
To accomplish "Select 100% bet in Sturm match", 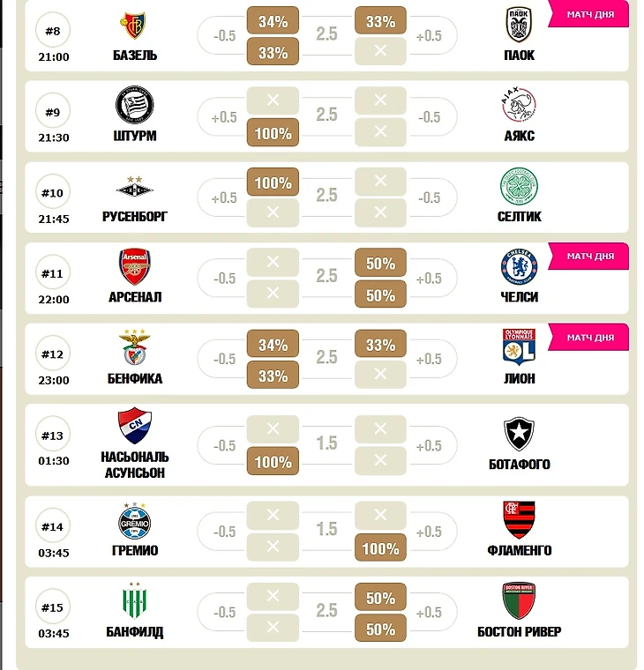I will pos(273,134).
